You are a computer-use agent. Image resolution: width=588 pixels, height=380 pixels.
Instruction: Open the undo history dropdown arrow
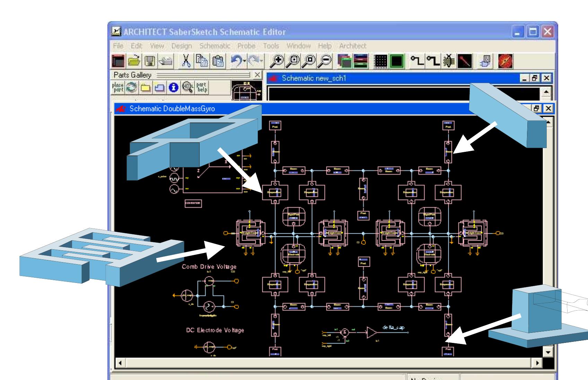[245, 62]
